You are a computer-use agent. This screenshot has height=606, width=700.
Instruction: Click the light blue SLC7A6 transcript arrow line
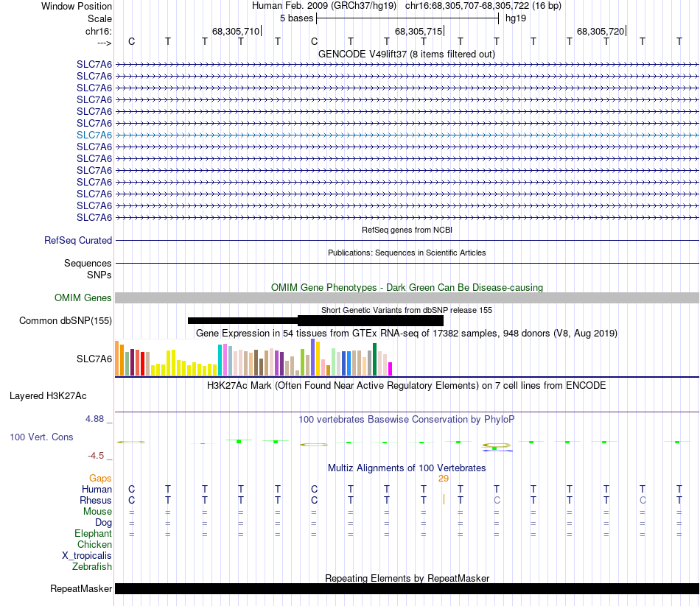[407, 135]
